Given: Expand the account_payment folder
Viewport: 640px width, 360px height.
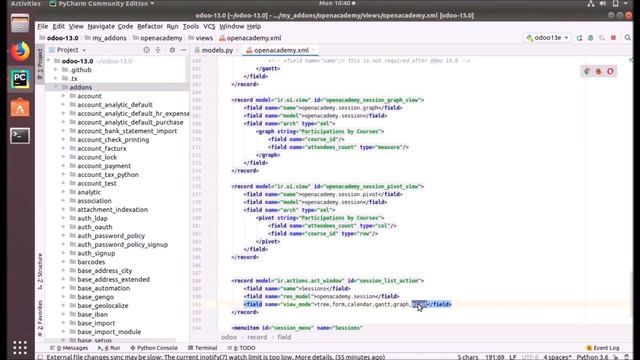Looking at the screenshot, I should pos(63,166).
